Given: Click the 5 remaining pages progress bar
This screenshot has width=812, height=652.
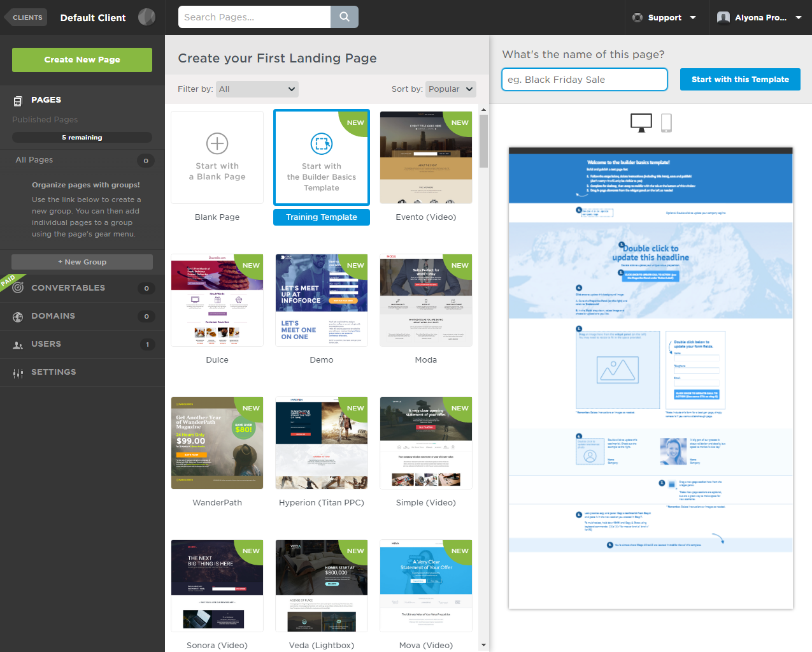Looking at the screenshot, I should [82, 137].
